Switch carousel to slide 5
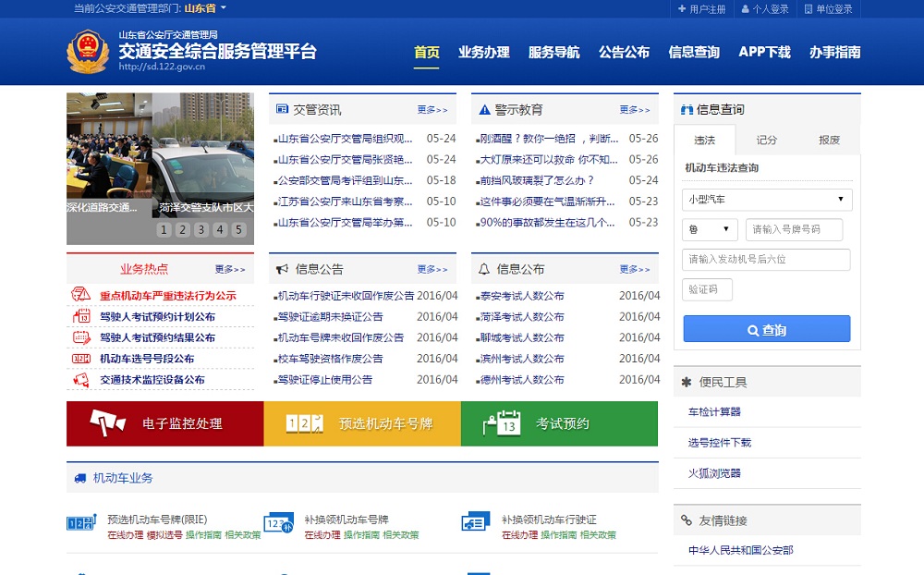Viewport: 924px width, 575px height. coord(239,230)
